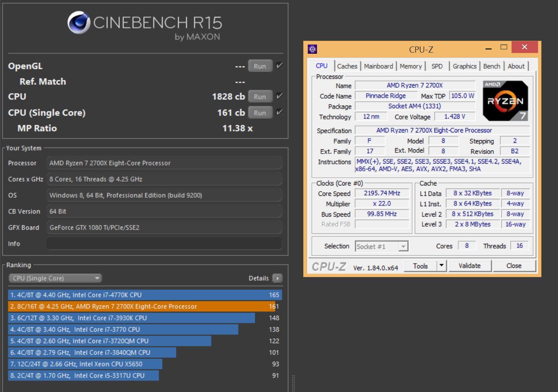Switch to the Bench tab
Viewport: 558px width, 392px height.
[x=492, y=66]
